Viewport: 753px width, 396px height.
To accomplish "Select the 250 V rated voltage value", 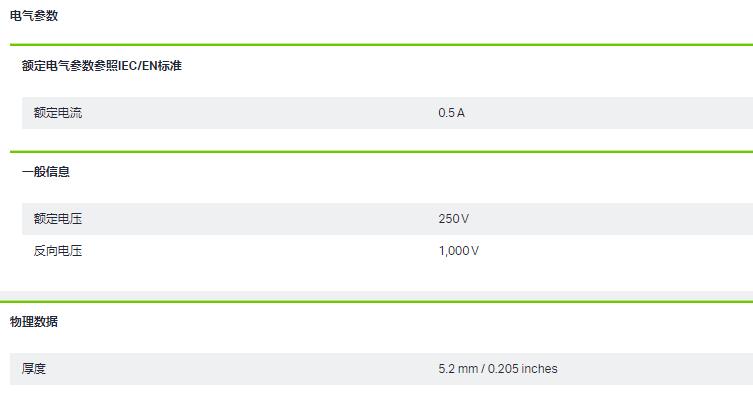I will click(453, 219).
